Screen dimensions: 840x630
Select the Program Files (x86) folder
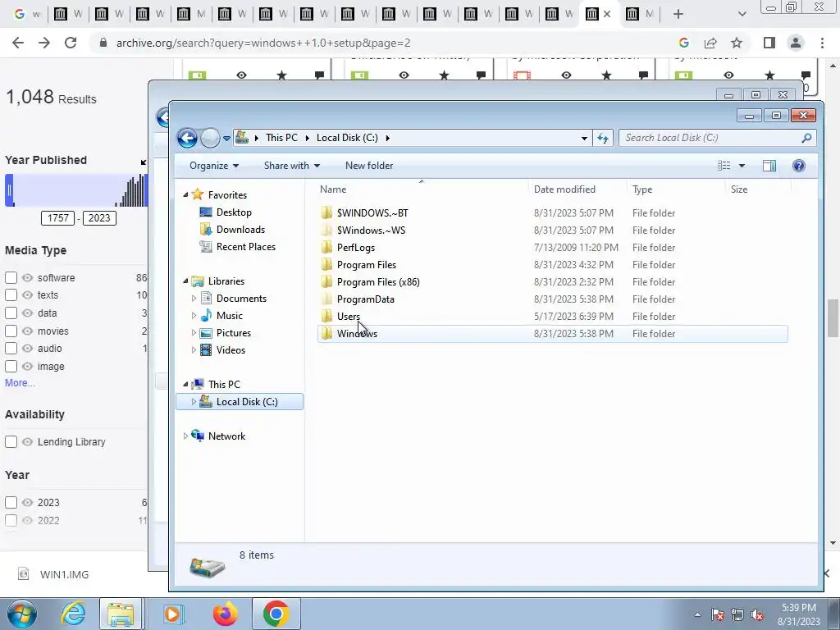pyautogui.click(x=552, y=282)
